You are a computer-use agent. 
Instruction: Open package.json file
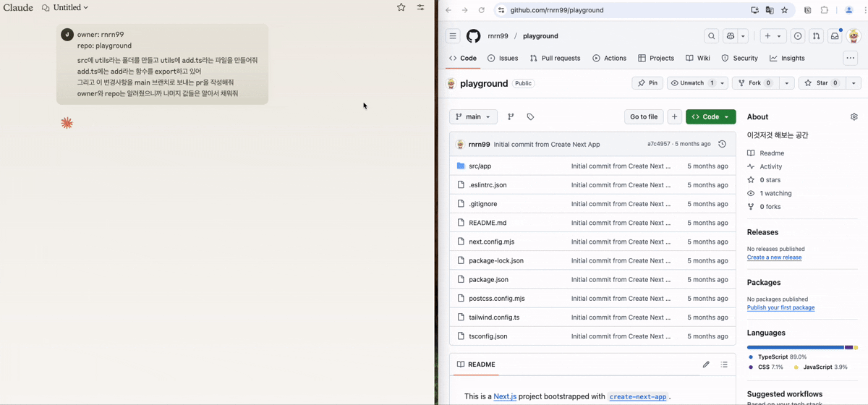[489, 279]
